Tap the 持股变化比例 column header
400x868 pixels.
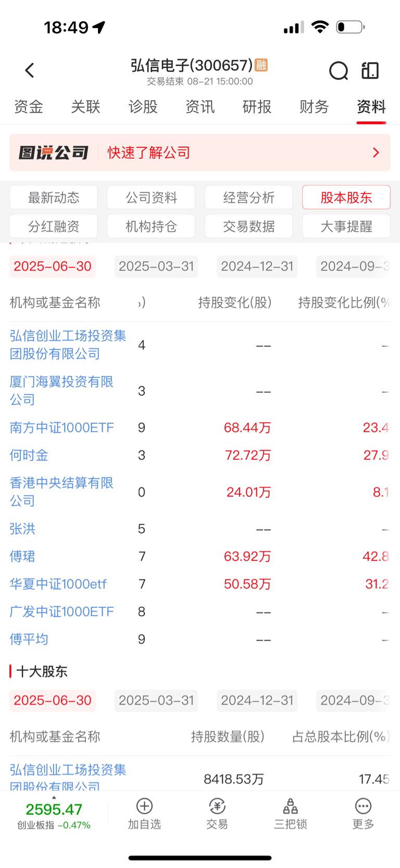344,302
